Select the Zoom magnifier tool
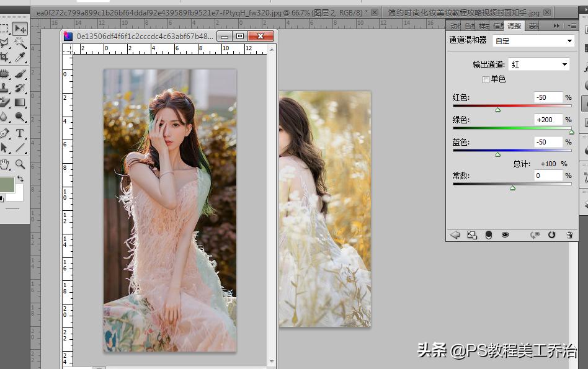This screenshot has width=588, height=369. (20, 164)
